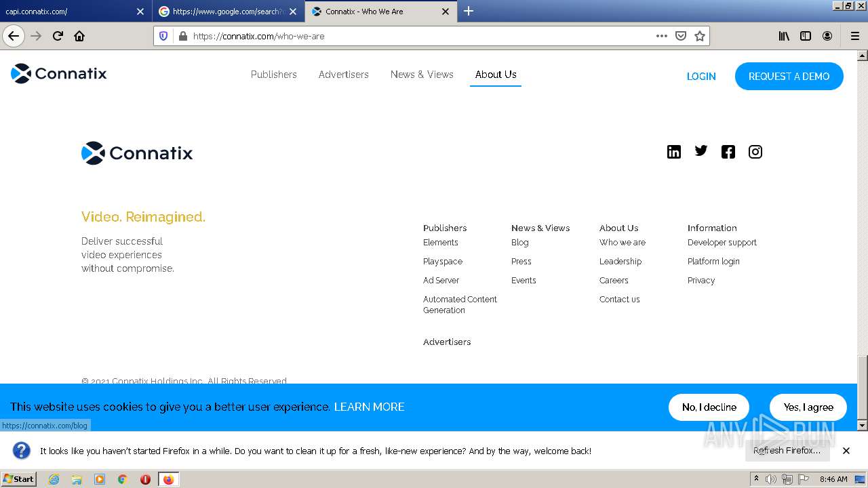Viewport: 868px width, 488px height.
Task: Toggle the sidebar view icon
Action: pyautogui.click(x=806, y=36)
